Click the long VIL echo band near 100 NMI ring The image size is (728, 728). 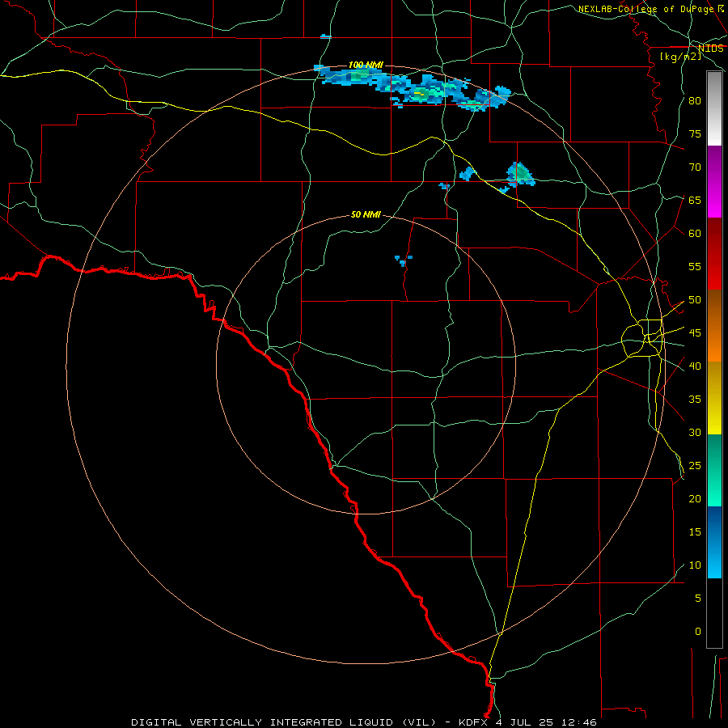413,89
